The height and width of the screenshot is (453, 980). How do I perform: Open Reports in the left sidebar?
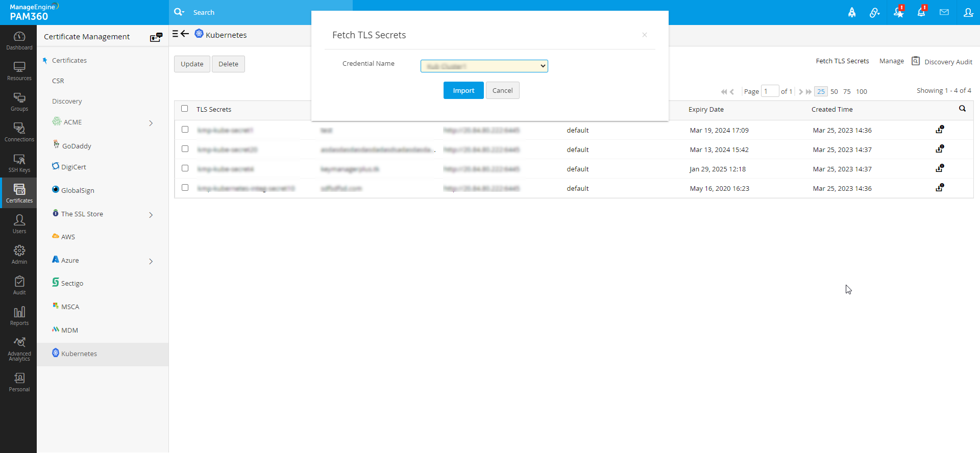[19, 316]
